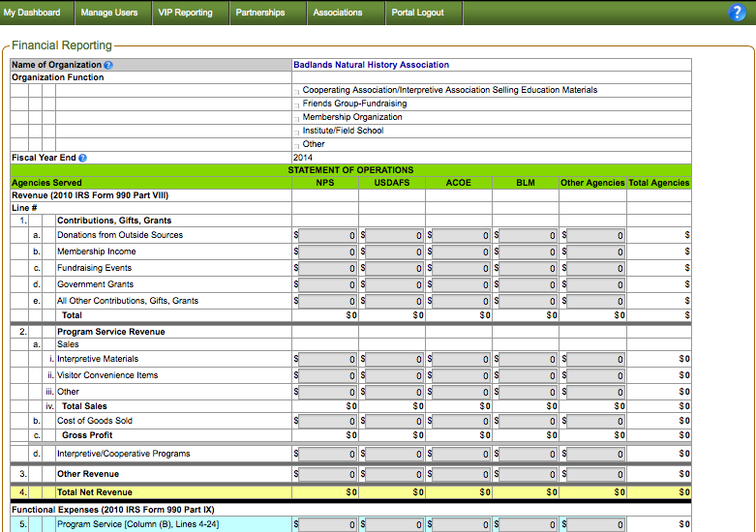Select ACOE field for Fundraising Events

462,268
